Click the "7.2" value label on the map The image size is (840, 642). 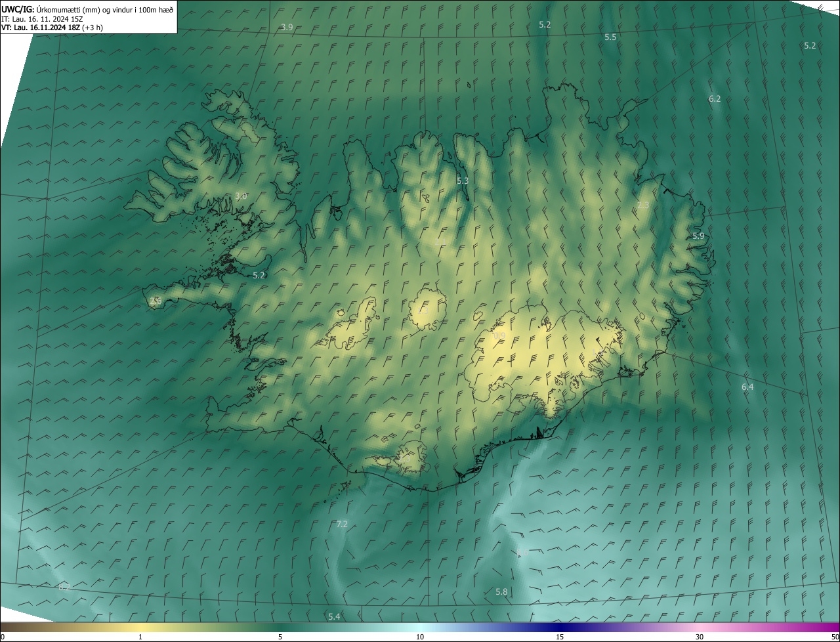342,524
